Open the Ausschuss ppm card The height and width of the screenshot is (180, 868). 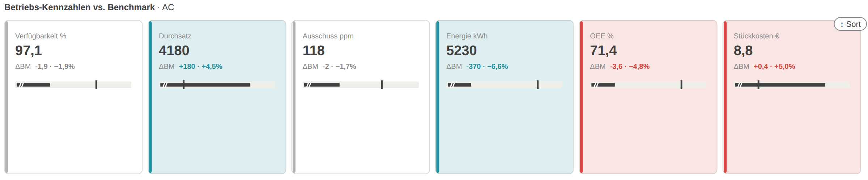click(x=361, y=97)
